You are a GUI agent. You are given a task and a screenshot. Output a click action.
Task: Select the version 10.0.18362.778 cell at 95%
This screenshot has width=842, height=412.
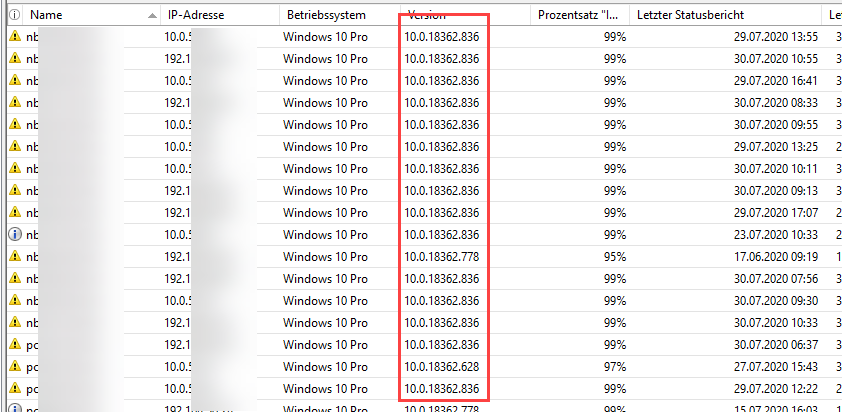pyautogui.click(x=441, y=257)
